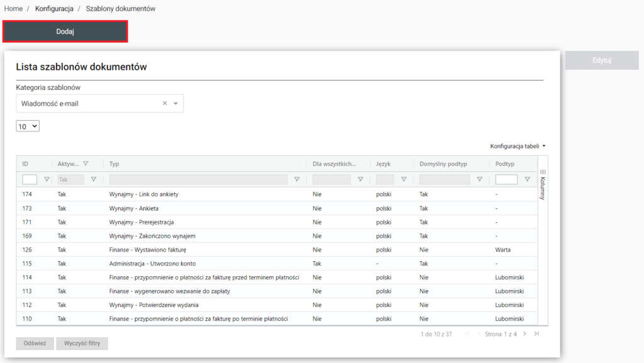
Task: Open the filter icon for Typ column
Action: (x=297, y=179)
